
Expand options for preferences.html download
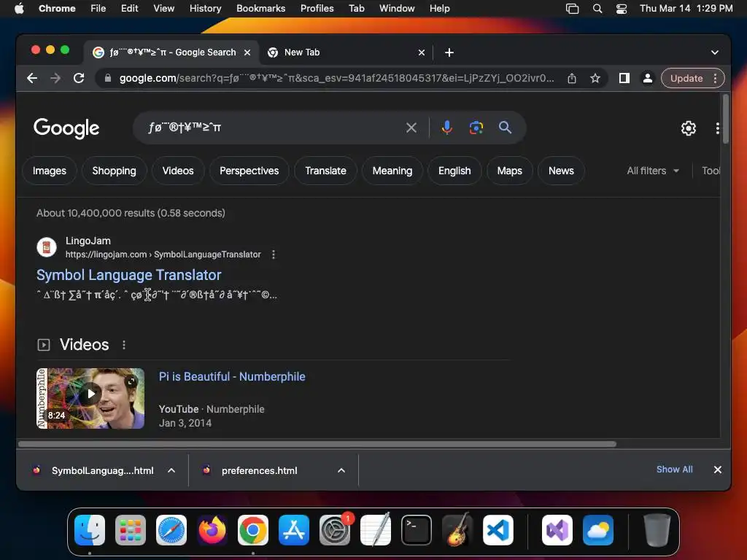pos(341,470)
